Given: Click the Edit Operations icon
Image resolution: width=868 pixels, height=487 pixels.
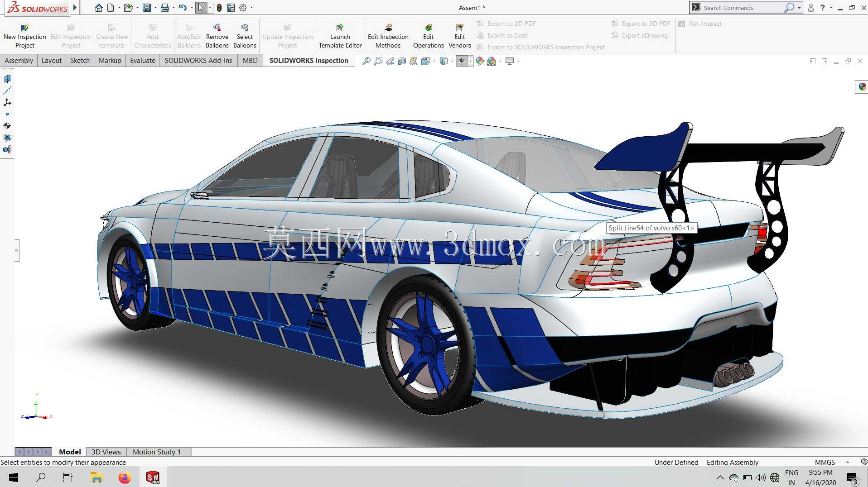Looking at the screenshot, I should 429,28.
